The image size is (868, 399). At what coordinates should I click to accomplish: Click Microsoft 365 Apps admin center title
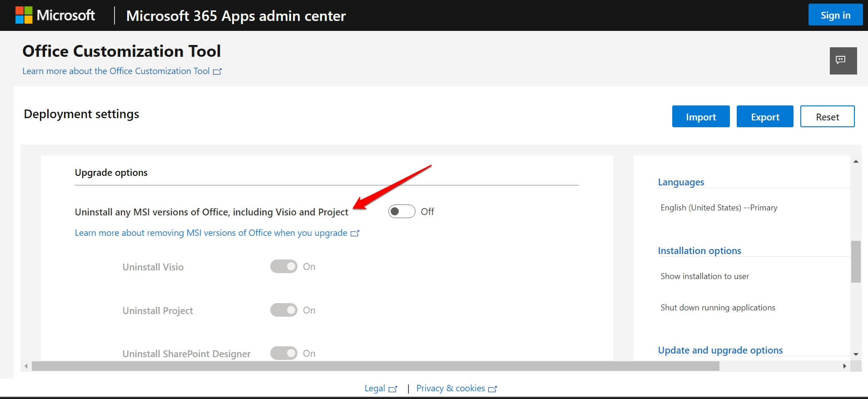[236, 16]
